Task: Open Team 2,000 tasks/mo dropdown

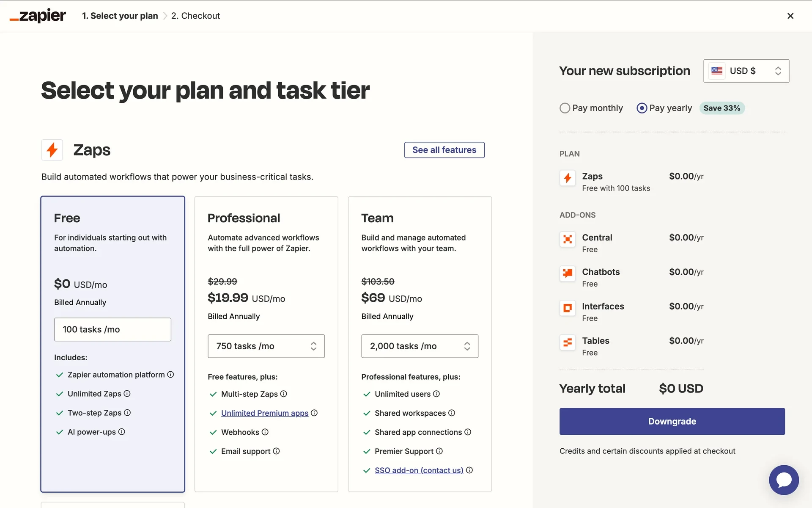Action: 420,346
